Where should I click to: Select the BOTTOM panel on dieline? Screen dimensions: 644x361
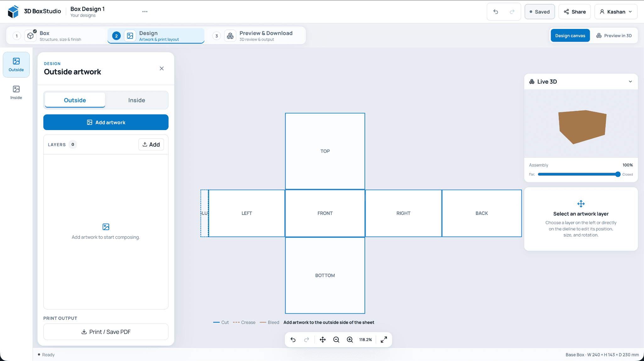(325, 276)
